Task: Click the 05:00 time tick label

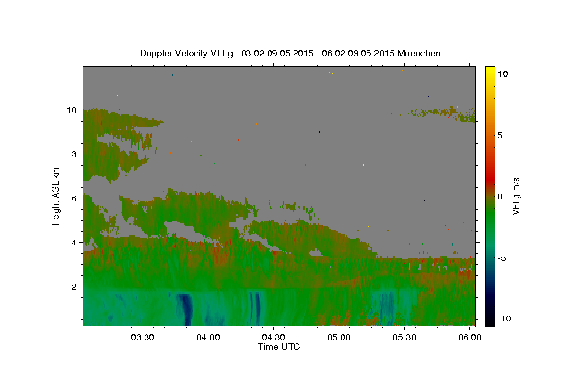Action: click(x=339, y=338)
